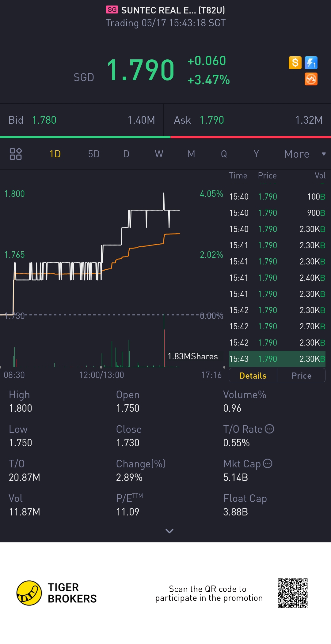Tap the T/O Rate info icon
This screenshot has width=331, height=644.
click(x=269, y=429)
